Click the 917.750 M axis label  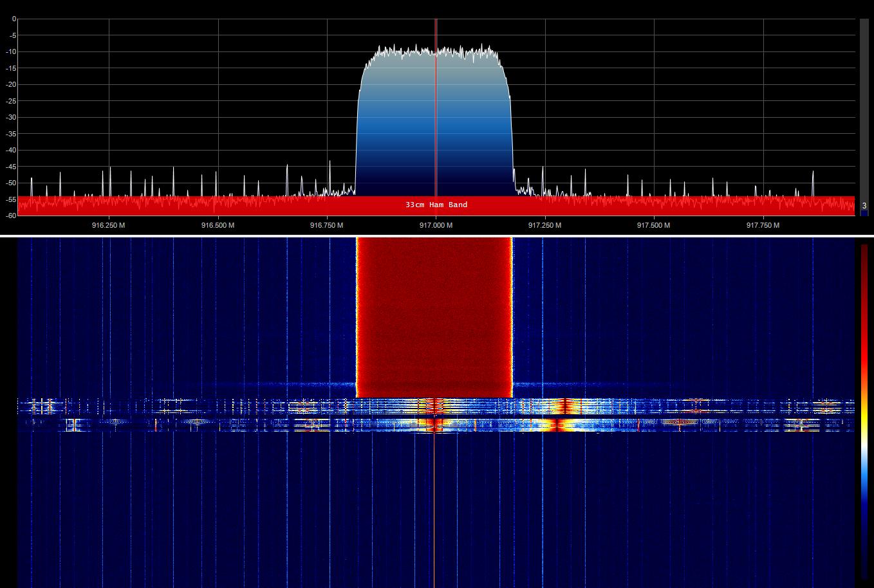pos(765,225)
